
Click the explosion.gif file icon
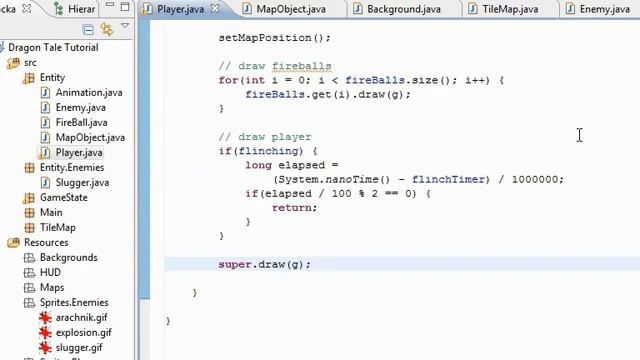click(x=45, y=333)
